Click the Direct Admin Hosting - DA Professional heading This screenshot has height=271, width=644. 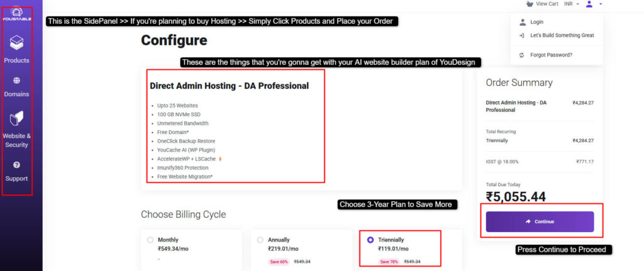point(229,86)
